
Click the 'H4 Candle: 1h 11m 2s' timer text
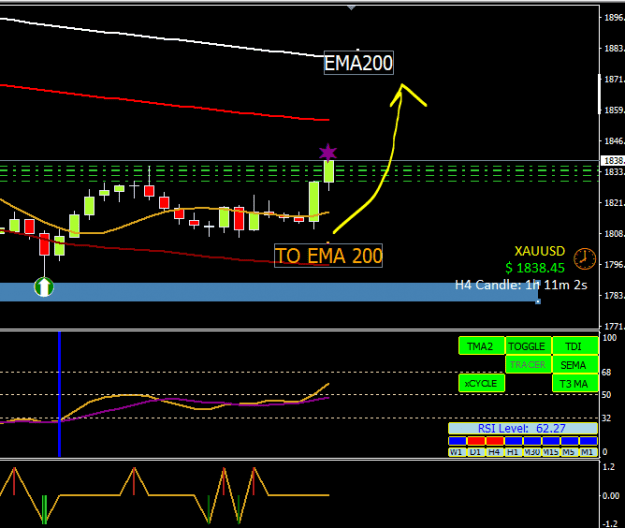pyautogui.click(x=521, y=285)
